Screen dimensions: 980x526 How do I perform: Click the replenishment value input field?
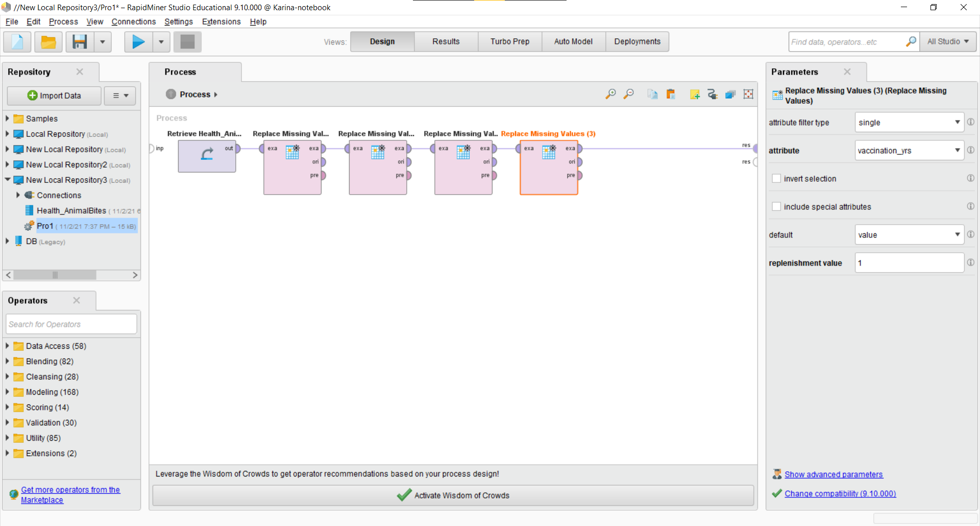(909, 263)
